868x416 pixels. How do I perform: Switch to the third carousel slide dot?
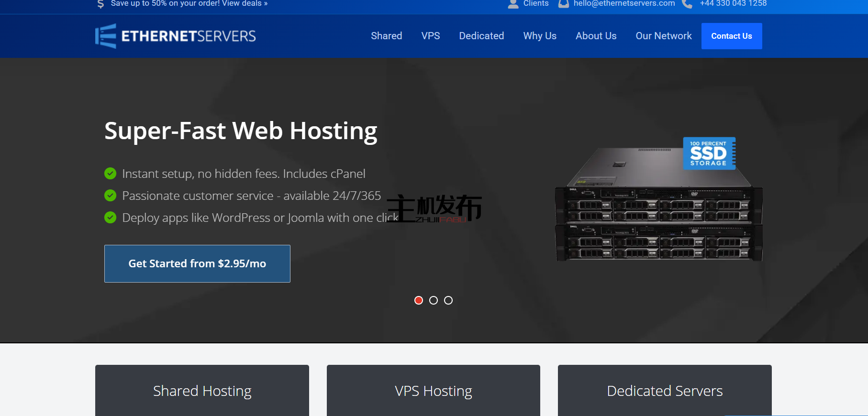point(448,300)
